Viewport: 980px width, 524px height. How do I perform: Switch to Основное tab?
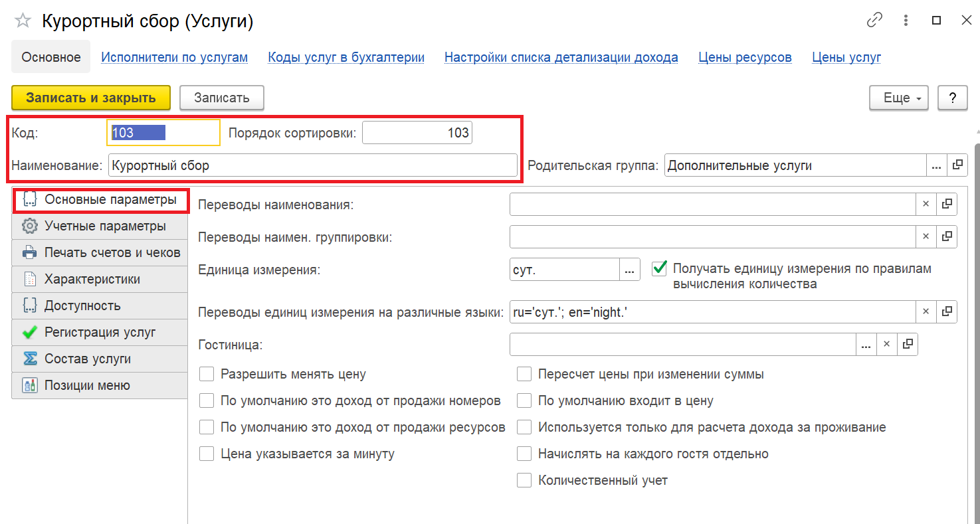click(x=51, y=57)
